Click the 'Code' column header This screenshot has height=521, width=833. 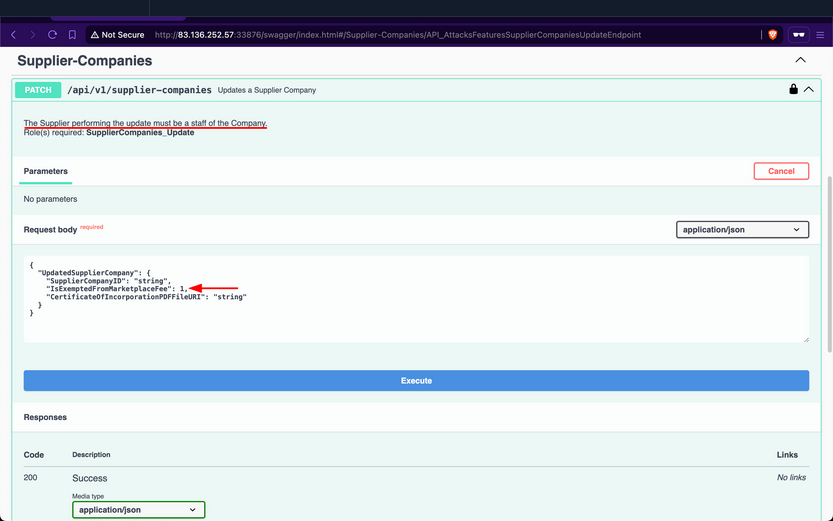(x=33, y=455)
